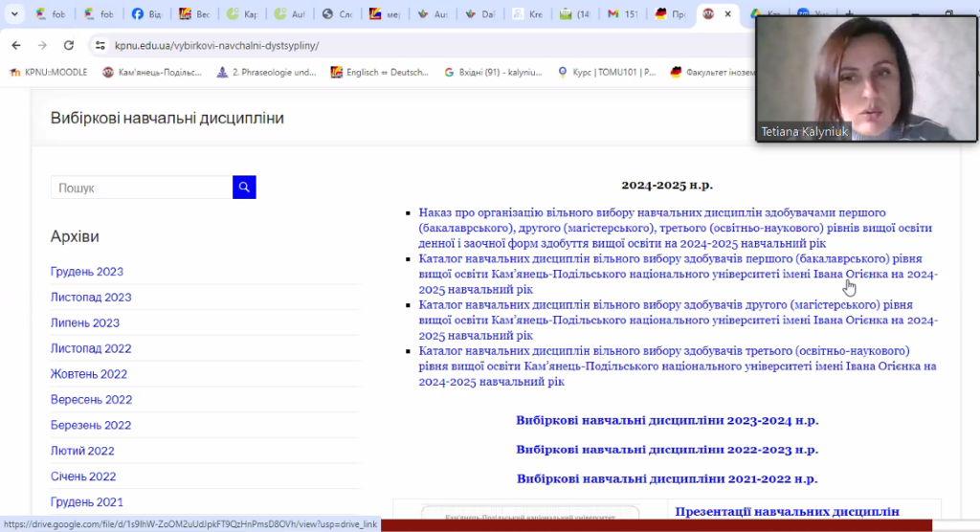Click the Пошук search input field

coord(142,188)
